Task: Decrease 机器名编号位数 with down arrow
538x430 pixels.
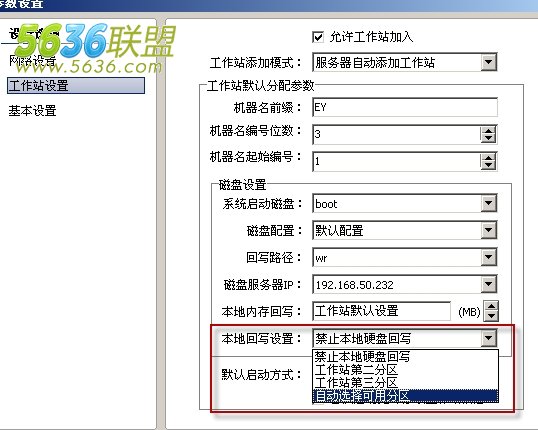Action: point(488,139)
